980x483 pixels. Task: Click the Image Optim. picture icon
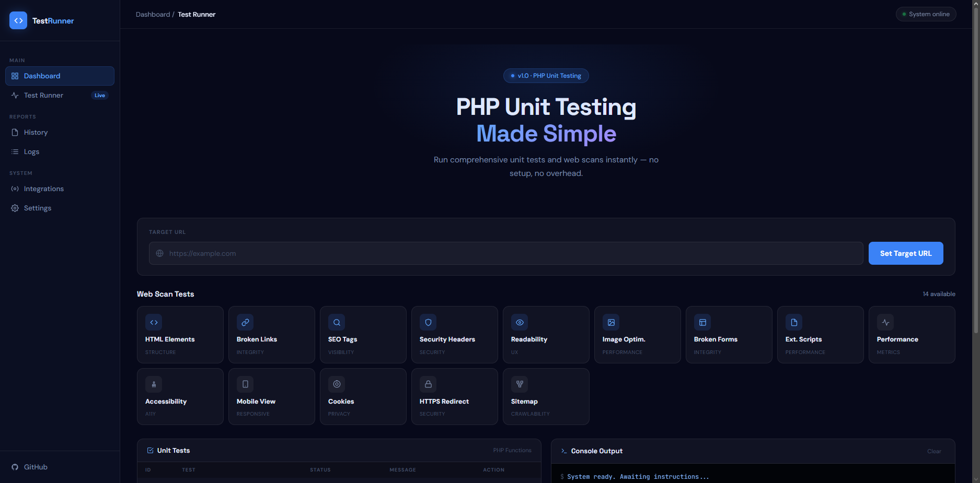click(611, 322)
